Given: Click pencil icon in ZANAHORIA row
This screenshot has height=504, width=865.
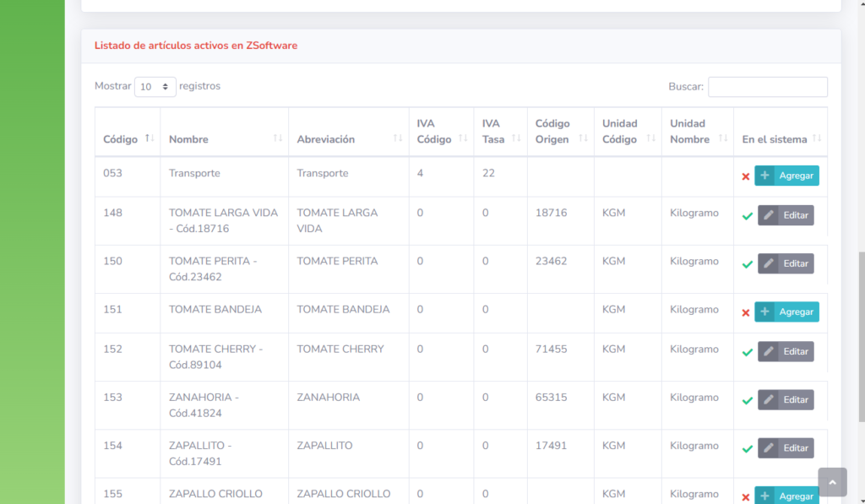Looking at the screenshot, I should pyautogui.click(x=768, y=399).
